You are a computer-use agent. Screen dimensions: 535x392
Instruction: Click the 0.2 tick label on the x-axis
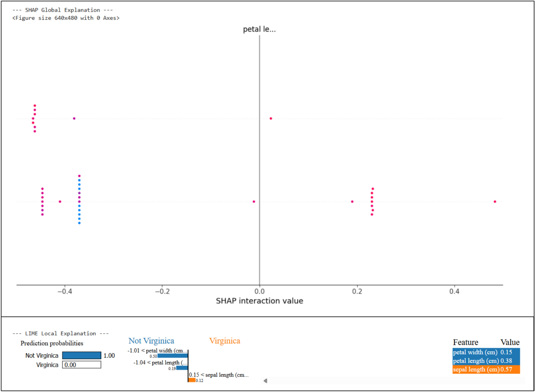coord(357,291)
